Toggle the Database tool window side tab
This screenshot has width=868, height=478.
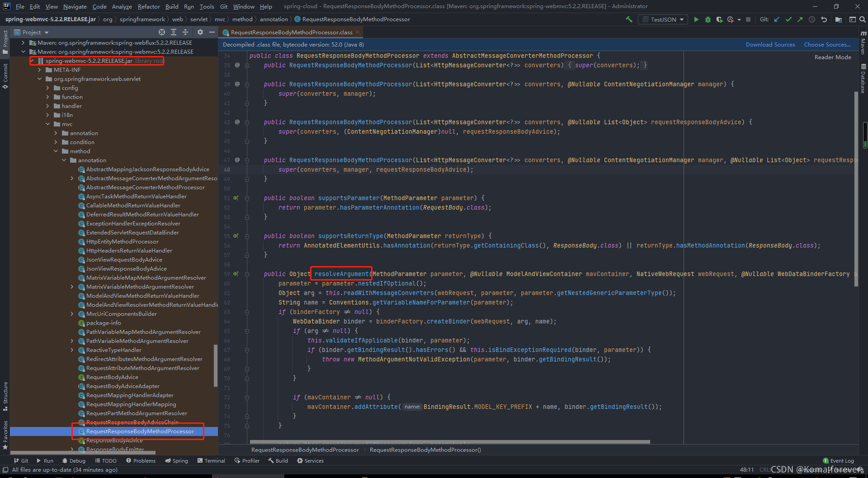[863, 79]
